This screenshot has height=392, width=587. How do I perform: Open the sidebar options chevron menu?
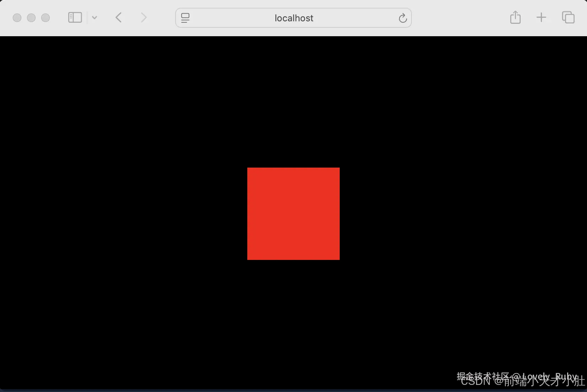coord(95,17)
